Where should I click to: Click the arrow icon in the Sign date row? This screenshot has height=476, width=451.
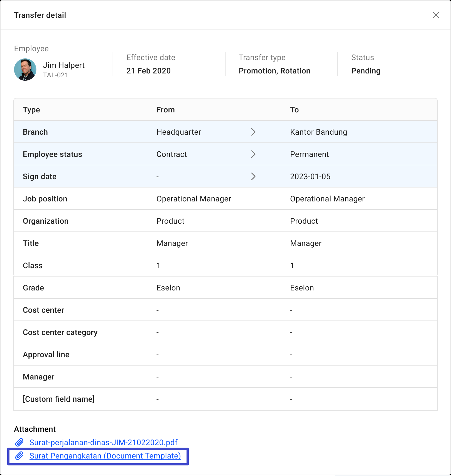[x=254, y=176]
